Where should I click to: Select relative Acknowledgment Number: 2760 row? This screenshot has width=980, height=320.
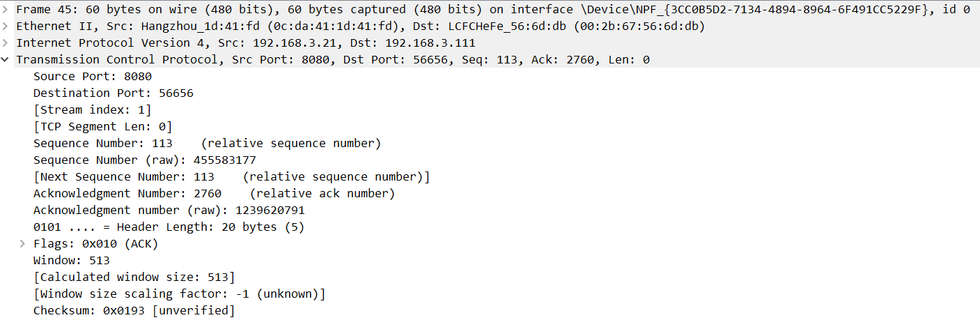pos(215,193)
